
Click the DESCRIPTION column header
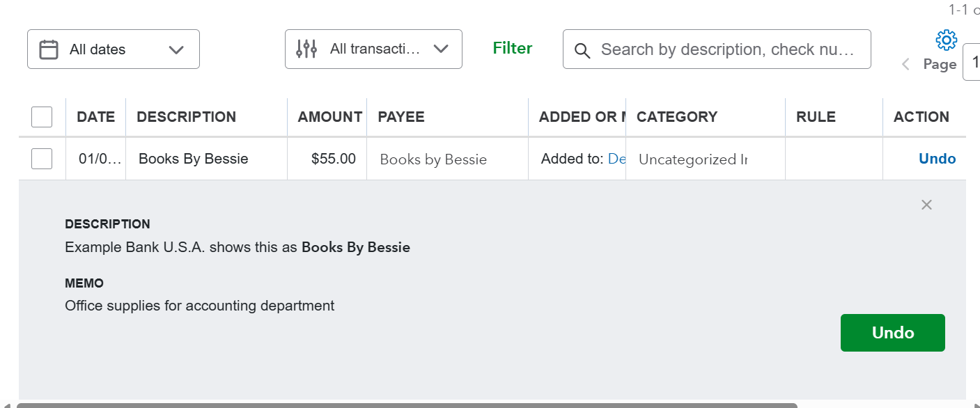click(x=186, y=117)
